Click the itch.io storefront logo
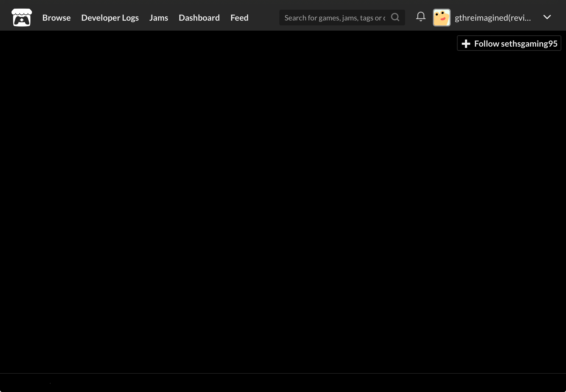Image resolution: width=566 pixels, height=392 pixels. coord(22,18)
